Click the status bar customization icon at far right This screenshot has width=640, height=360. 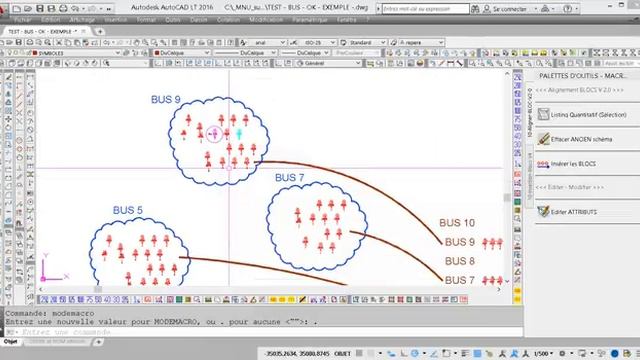637,353
